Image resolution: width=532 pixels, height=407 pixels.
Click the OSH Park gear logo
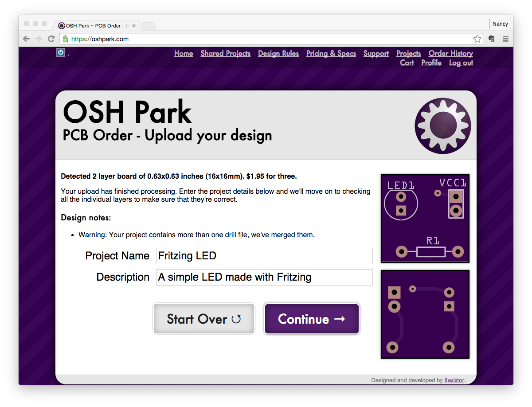[x=443, y=126]
